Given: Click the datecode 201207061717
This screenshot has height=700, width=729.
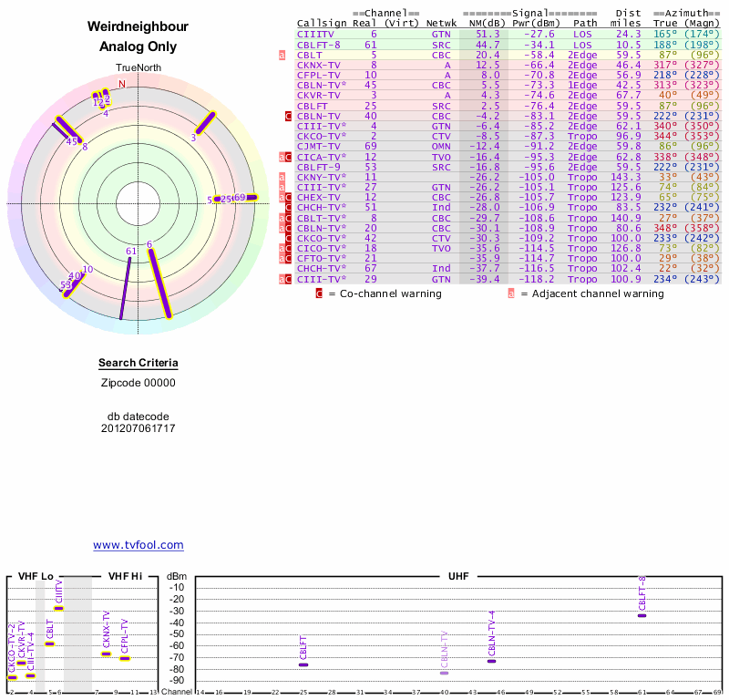Looking at the screenshot, I should pos(139,428).
